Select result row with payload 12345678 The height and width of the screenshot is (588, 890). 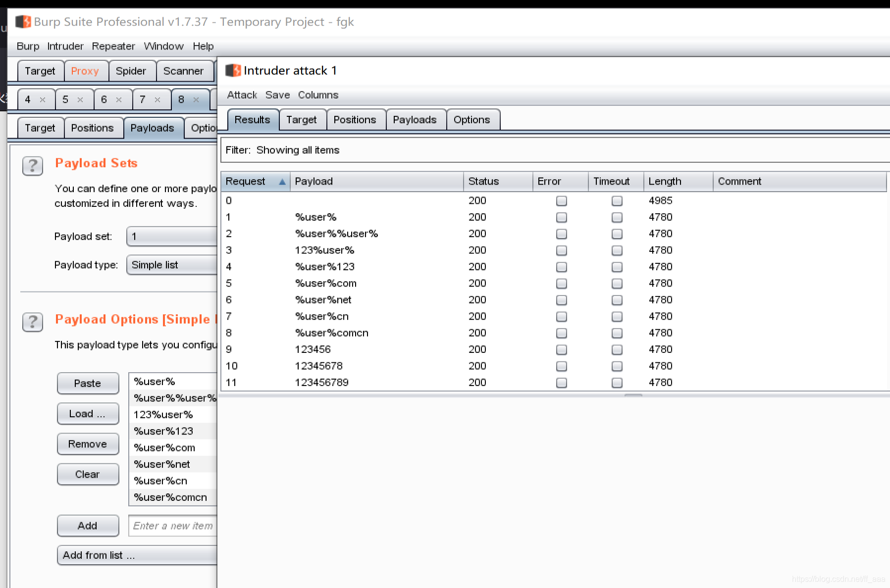tap(555, 366)
